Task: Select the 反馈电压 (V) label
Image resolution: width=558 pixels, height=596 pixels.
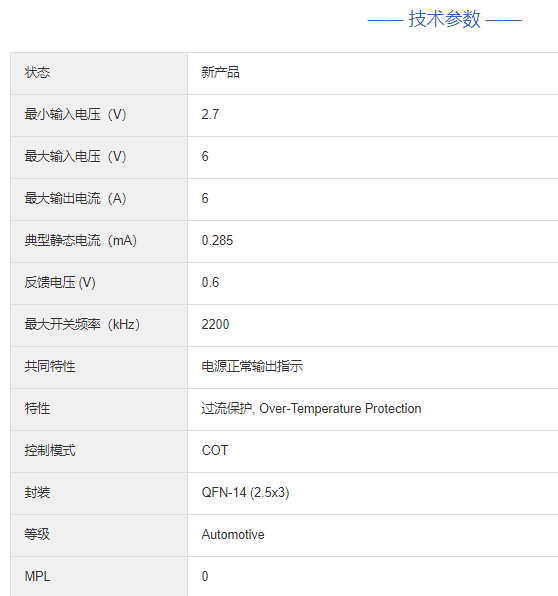Action: point(60,282)
